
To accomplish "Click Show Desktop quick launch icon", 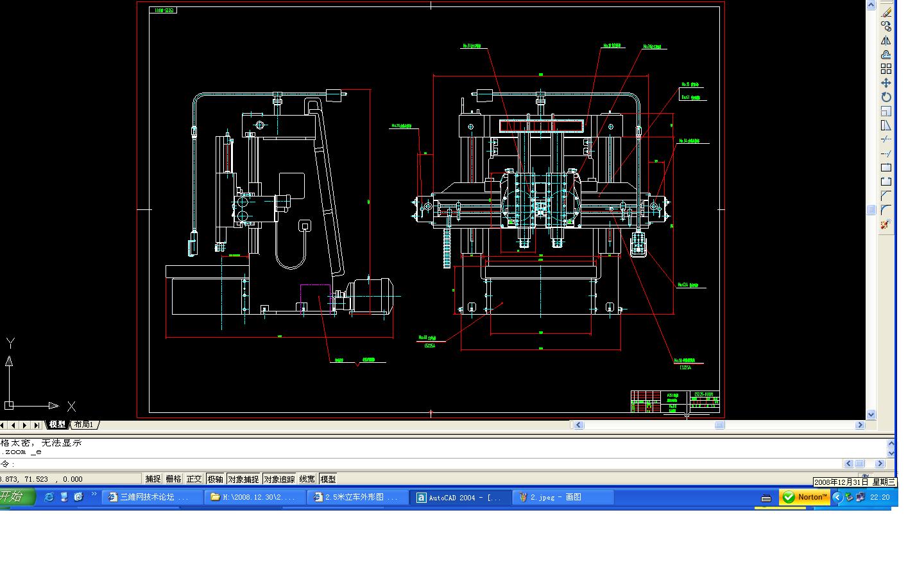I will [64, 497].
